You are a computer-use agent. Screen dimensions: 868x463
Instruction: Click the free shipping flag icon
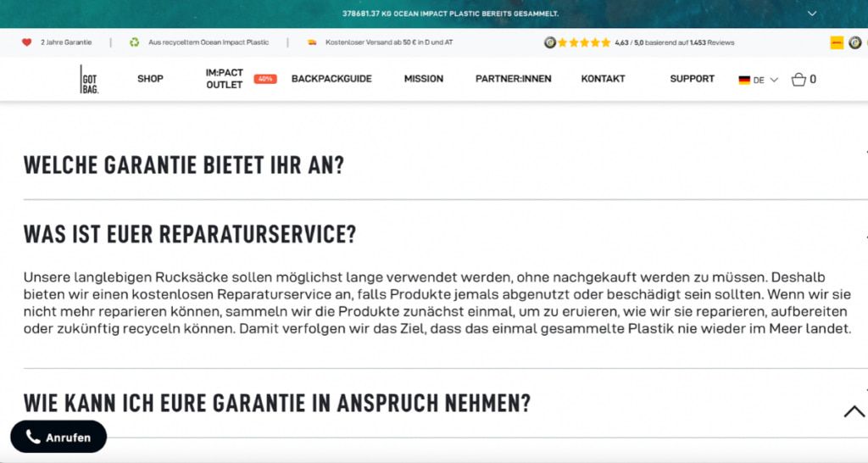(x=312, y=42)
